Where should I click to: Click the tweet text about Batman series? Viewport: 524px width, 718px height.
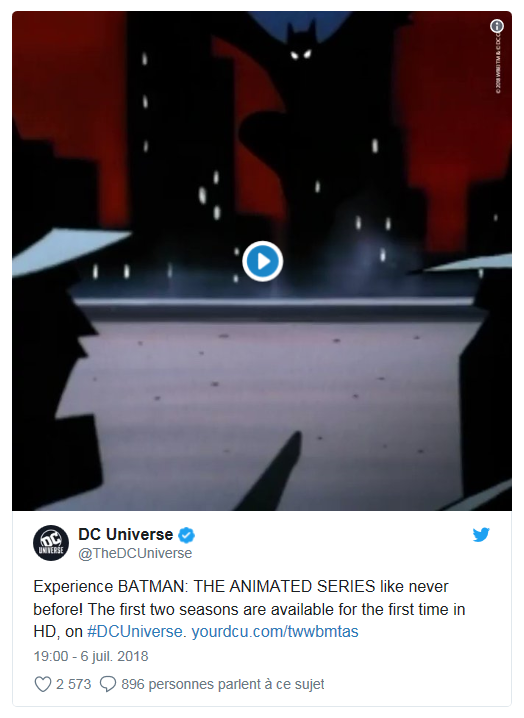(x=250, y=609)
